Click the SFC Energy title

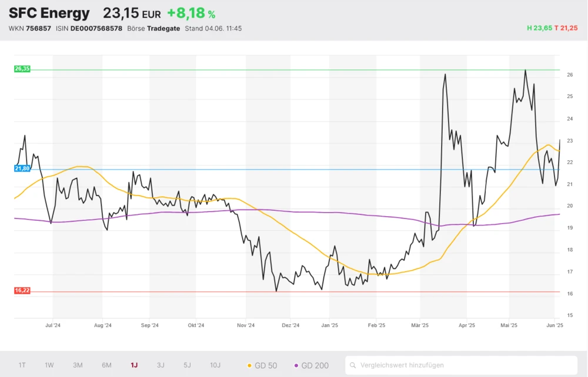point(49,13)
